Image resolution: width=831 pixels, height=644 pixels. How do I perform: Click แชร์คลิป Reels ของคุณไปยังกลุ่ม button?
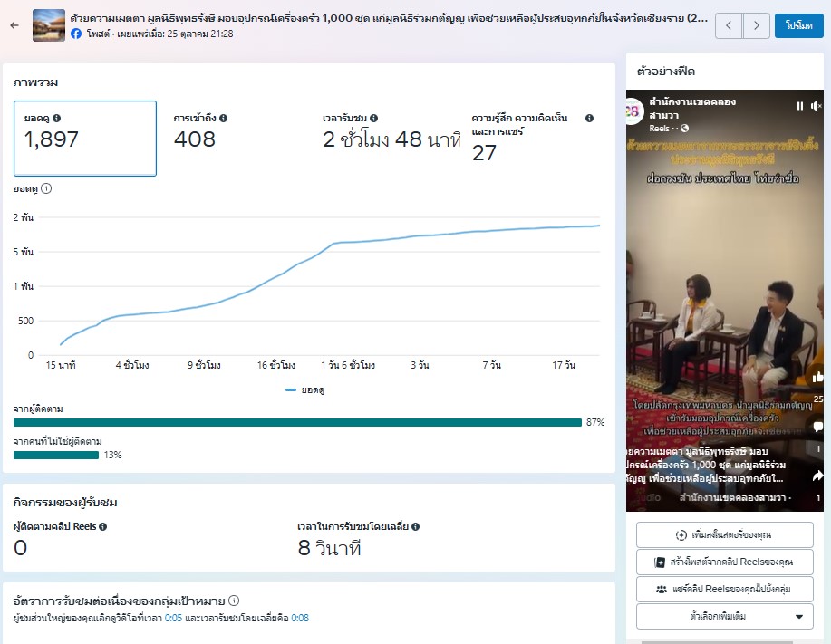click(x=723, y=590)
